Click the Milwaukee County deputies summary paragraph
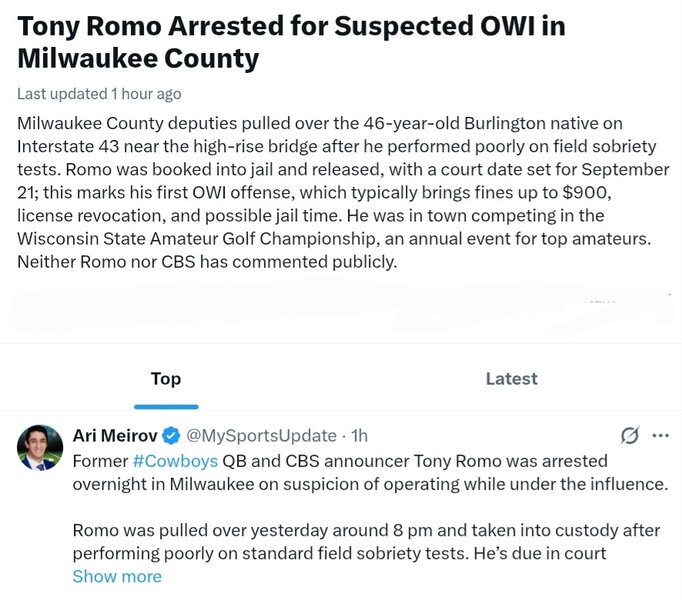682x600 pixels. (x=343, y=193)
